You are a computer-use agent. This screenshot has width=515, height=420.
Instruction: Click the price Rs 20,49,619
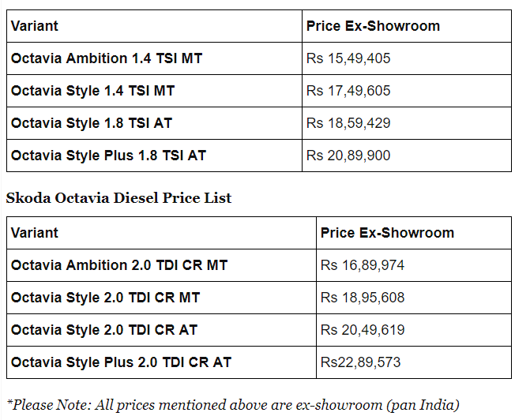coord(363,330)
